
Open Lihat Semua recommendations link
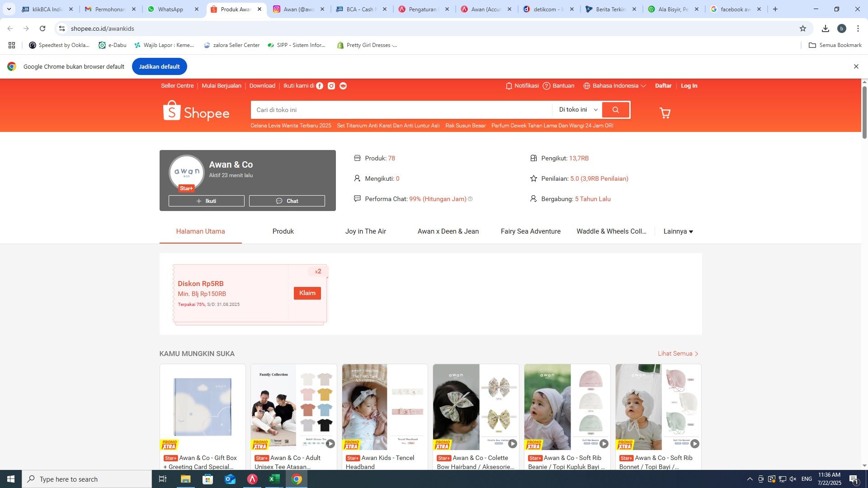[678, 354]
